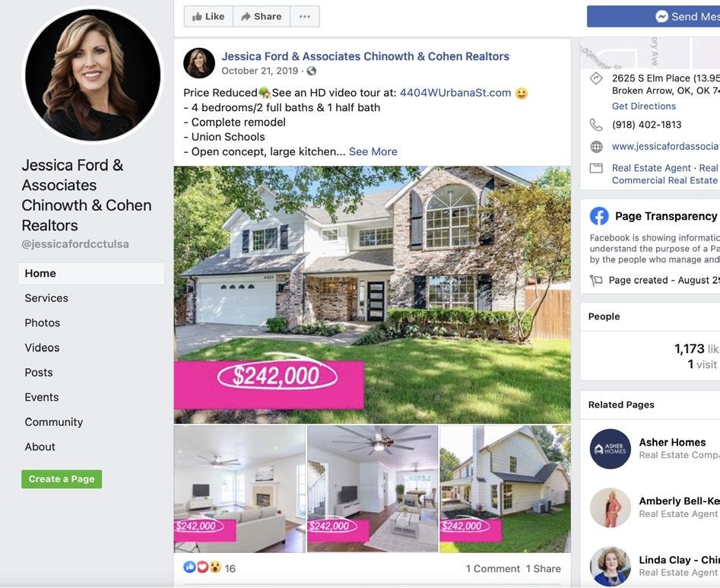Click the Messenger icon on Send Message
The image size is (720, 588).
tap(661, 17)
